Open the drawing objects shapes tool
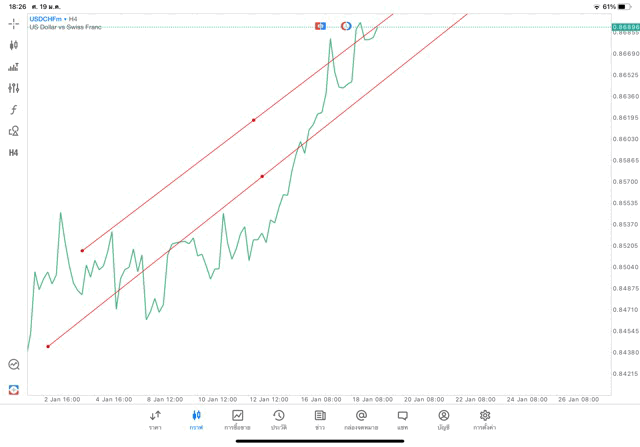Image resolution: width=640 pixels, height=447 pixels. coord(14,131)
